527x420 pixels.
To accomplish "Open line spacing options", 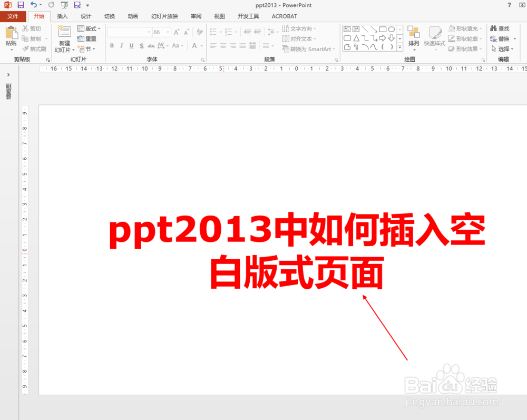I will 272,32.
